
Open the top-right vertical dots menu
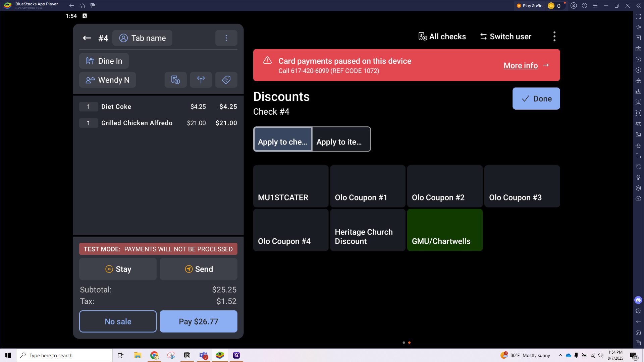[554, 37]
